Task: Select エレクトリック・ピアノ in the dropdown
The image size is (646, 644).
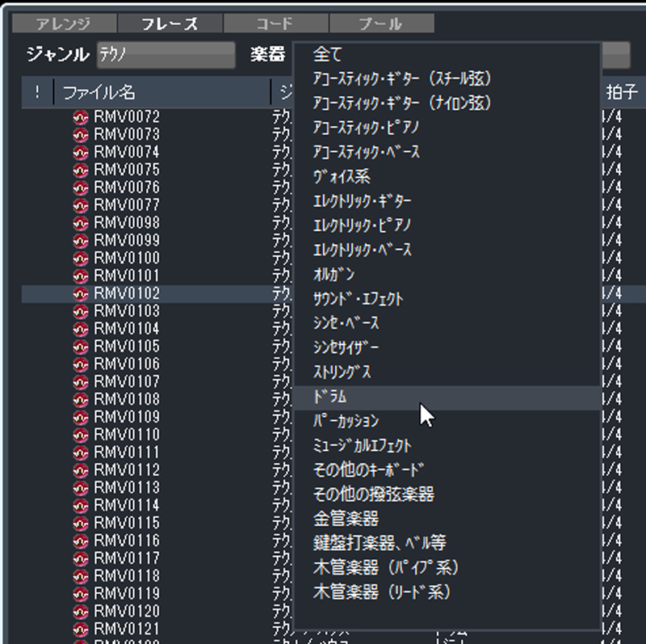Action: click(447, 225)
